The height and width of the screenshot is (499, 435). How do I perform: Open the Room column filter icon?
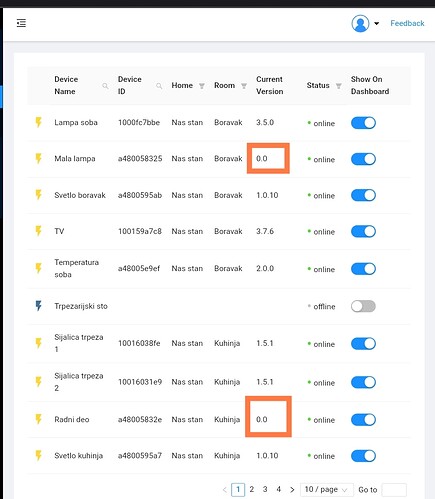coord(244,86)
